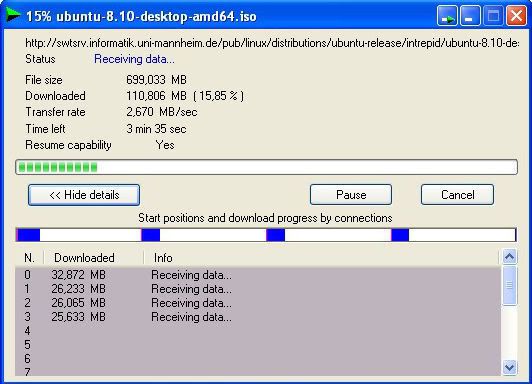Click the second blue connection segment
This screenshot has width=532, height=384.
click(x=151, y=235)
